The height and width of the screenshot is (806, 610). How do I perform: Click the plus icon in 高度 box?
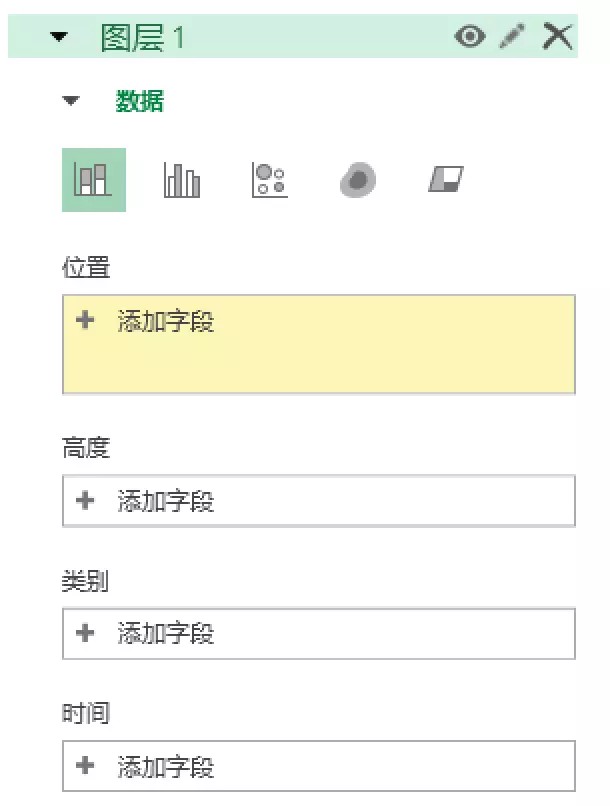click(x=85, y=500)
